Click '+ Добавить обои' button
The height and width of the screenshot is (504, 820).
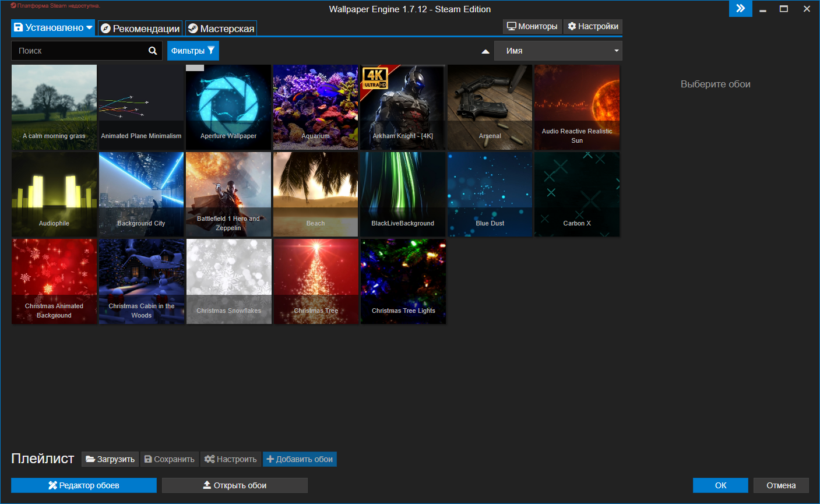[x=300, y=459]
